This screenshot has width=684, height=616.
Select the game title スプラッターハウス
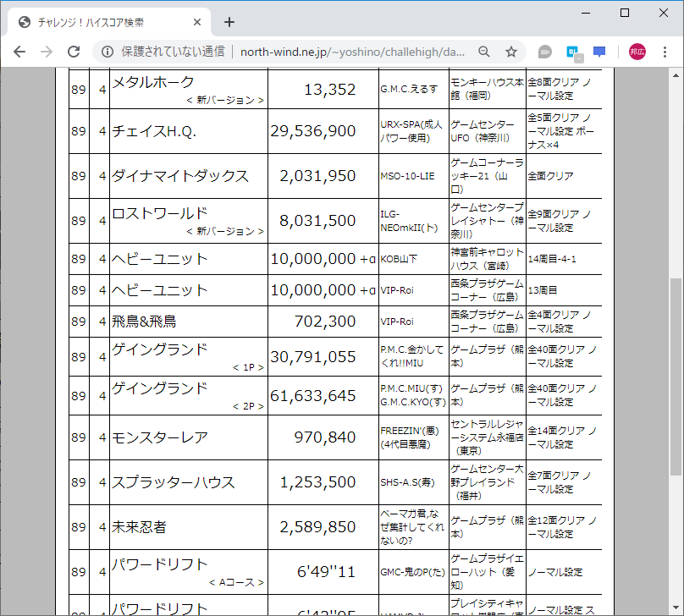tap(174, 482)
